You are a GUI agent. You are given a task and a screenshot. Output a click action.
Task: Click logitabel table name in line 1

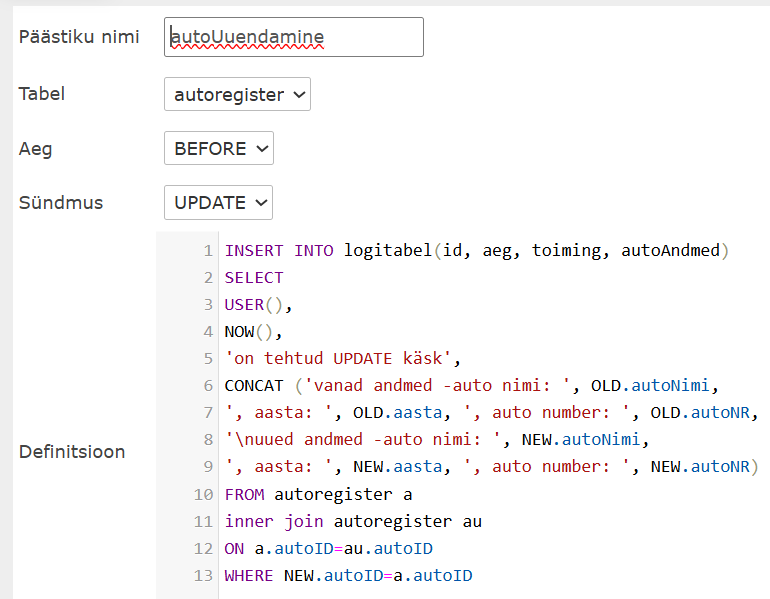click(x=388, y=251)
